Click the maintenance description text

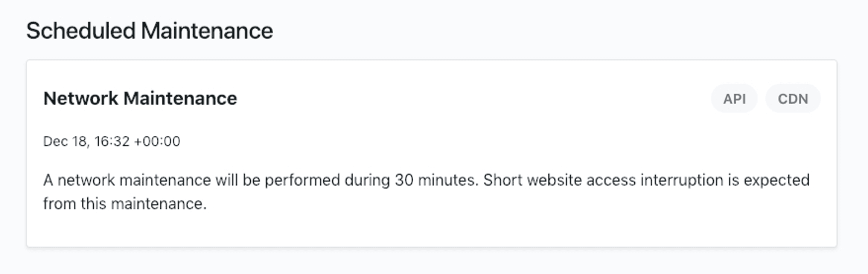pos(425,191)
